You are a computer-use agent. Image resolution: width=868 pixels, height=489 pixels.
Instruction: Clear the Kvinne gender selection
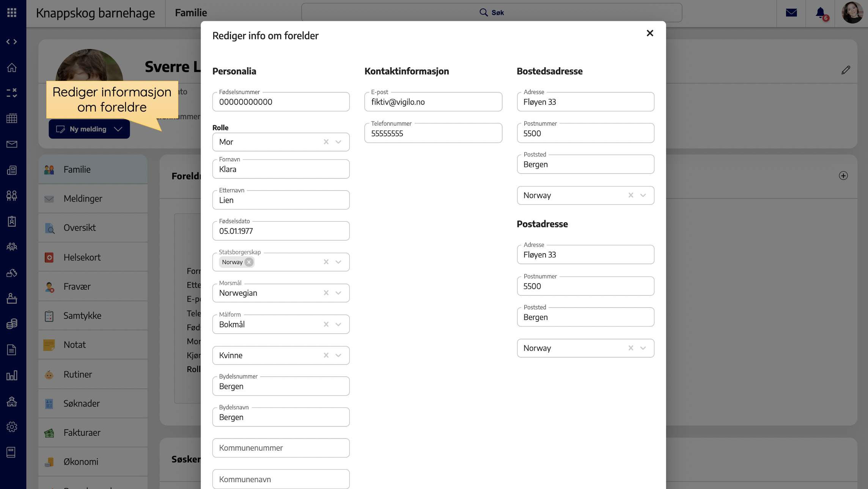pos(326,355)
